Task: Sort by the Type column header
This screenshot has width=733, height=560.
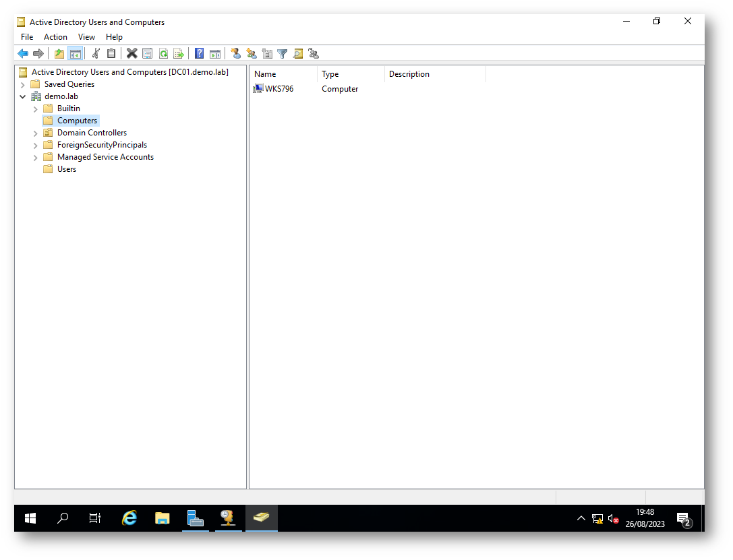Action: click(351, 74)
